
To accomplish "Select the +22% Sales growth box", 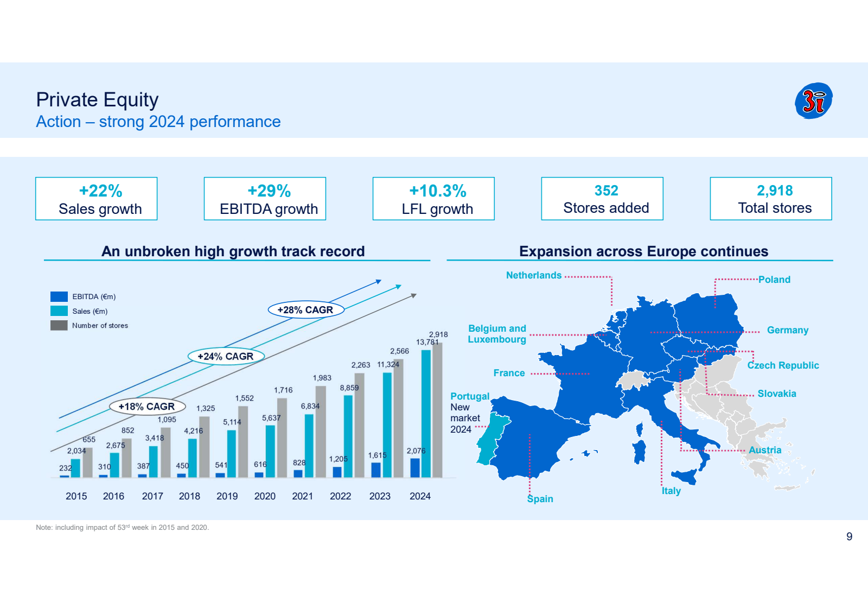I will point(97,199).
